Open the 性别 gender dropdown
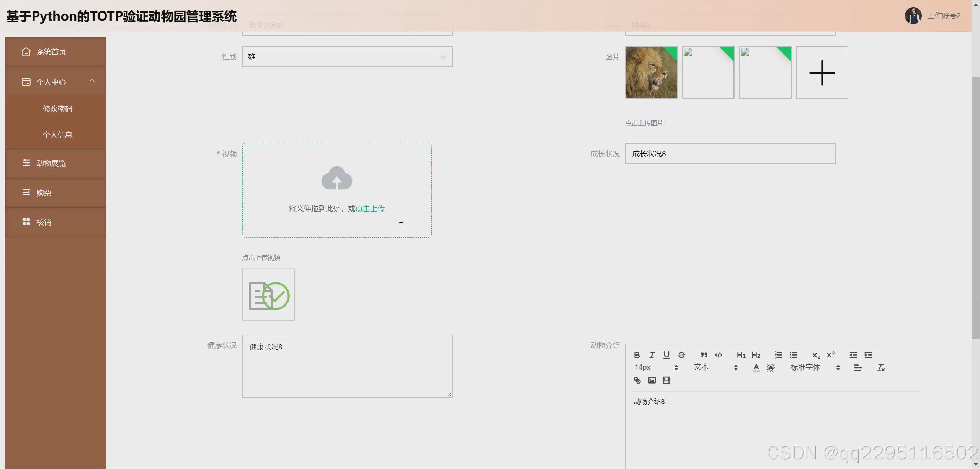Screen dimensions: 980x469 pos(347,57)
